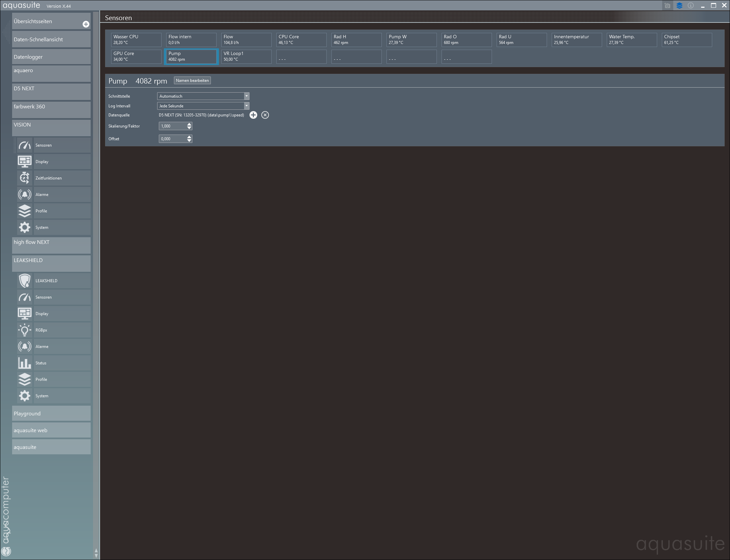Open the Datenlogger page
Image resolution: width=730 pixels, height=560 pixels.
51,57
